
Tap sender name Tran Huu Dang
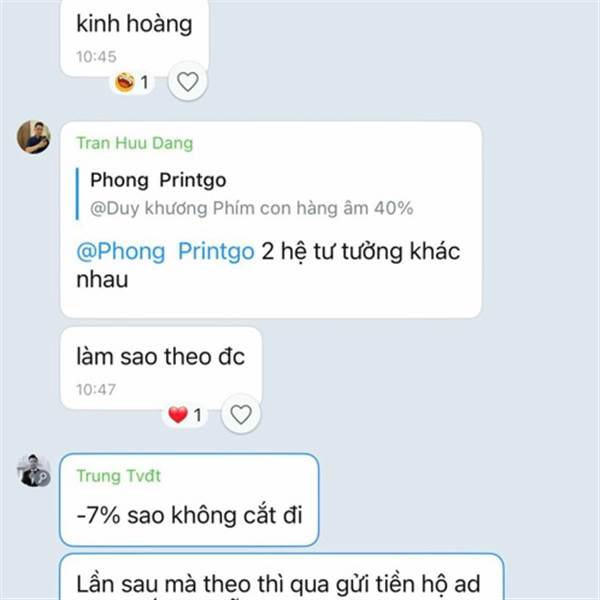(134, 143)
